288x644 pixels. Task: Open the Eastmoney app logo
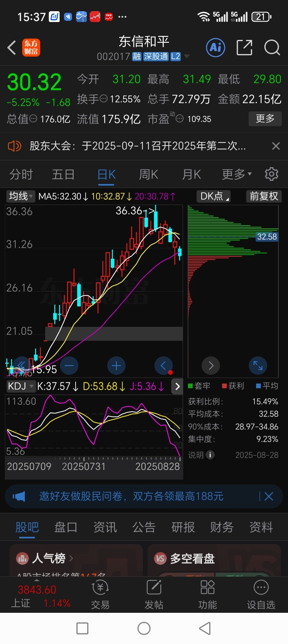31,48
